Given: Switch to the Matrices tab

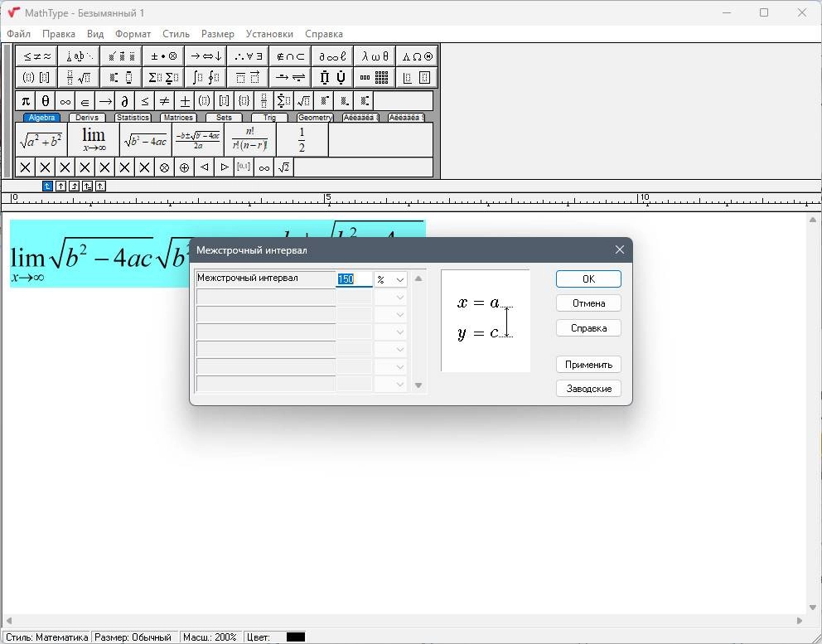Looking at the screenshot, I should coord(178,118).
